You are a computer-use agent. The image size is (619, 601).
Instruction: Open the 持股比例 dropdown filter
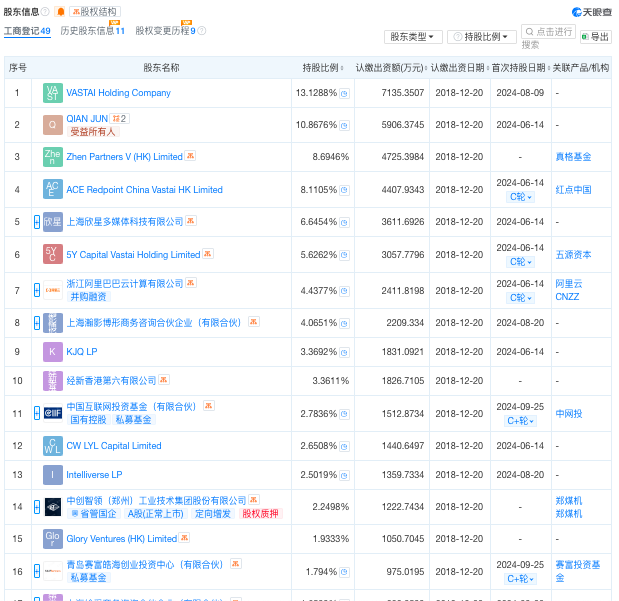482,37
